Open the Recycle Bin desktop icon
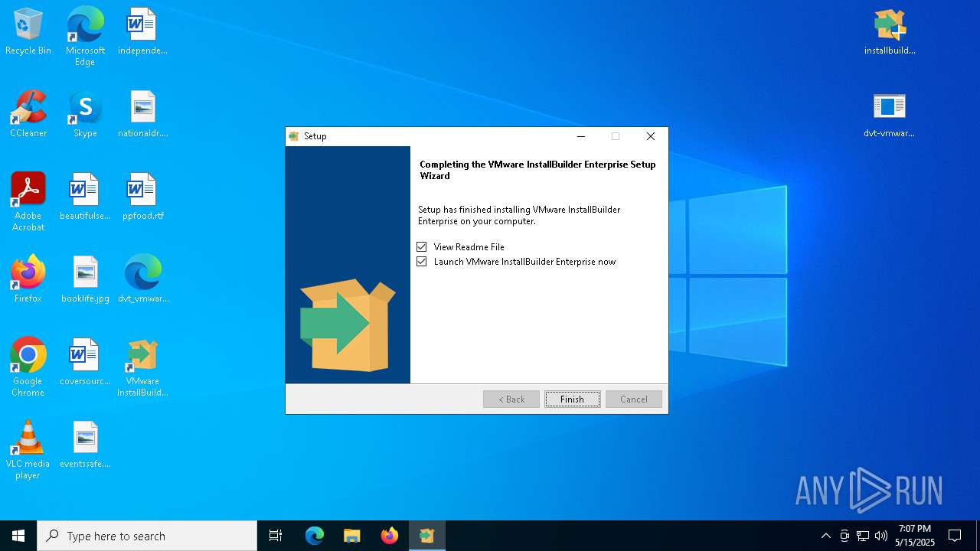This screenshot has height=551, width=980. (x=28, y=31)
